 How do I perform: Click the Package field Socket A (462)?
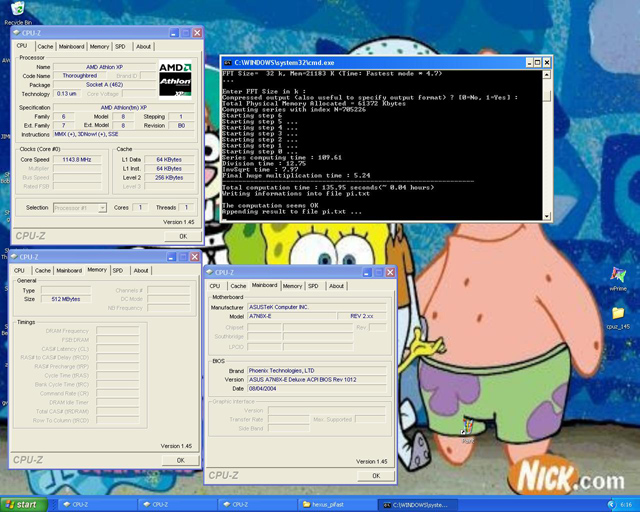coord(104,85)
